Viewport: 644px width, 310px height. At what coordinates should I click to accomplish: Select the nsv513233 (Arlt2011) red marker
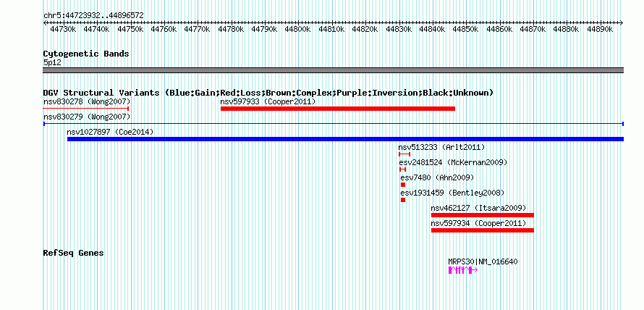404,154
